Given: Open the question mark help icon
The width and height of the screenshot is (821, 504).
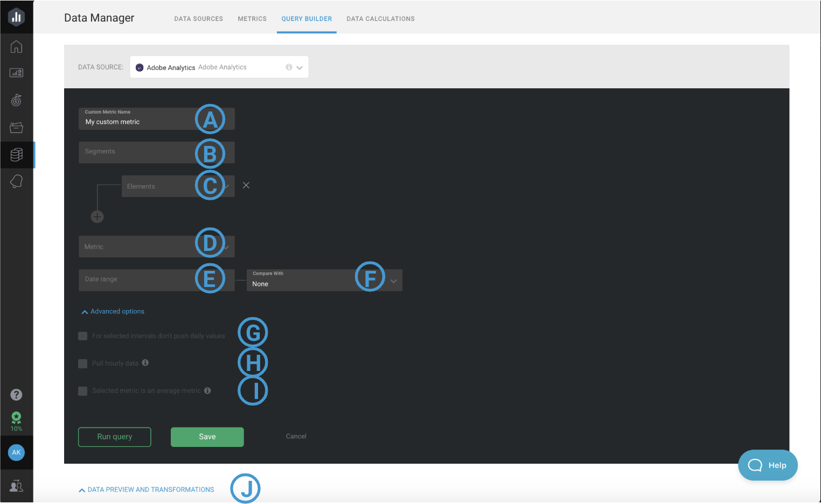Looking at the screenshot, I should [17, 395].
